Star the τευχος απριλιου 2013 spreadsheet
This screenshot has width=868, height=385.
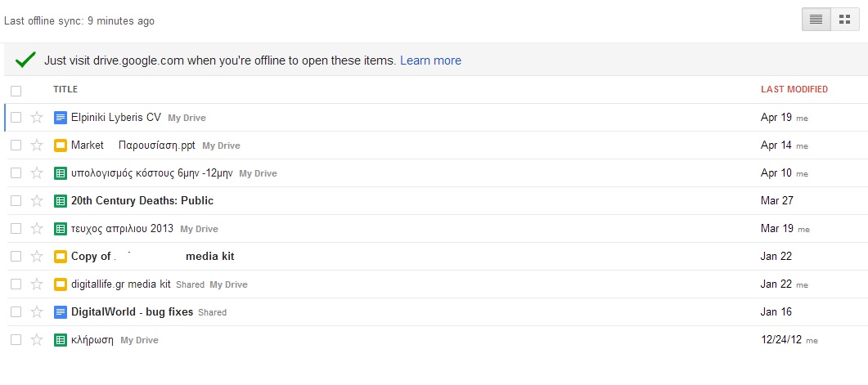tap(37, 229)
